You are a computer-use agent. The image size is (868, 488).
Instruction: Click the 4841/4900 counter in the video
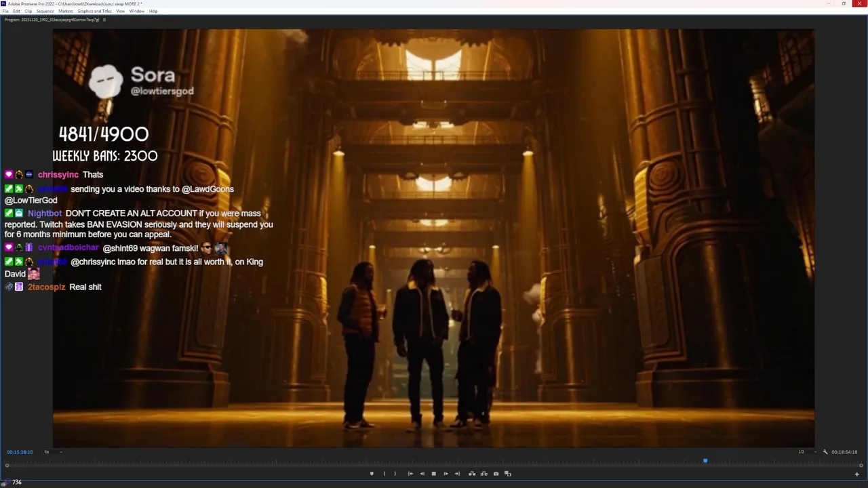coord(104,134)
